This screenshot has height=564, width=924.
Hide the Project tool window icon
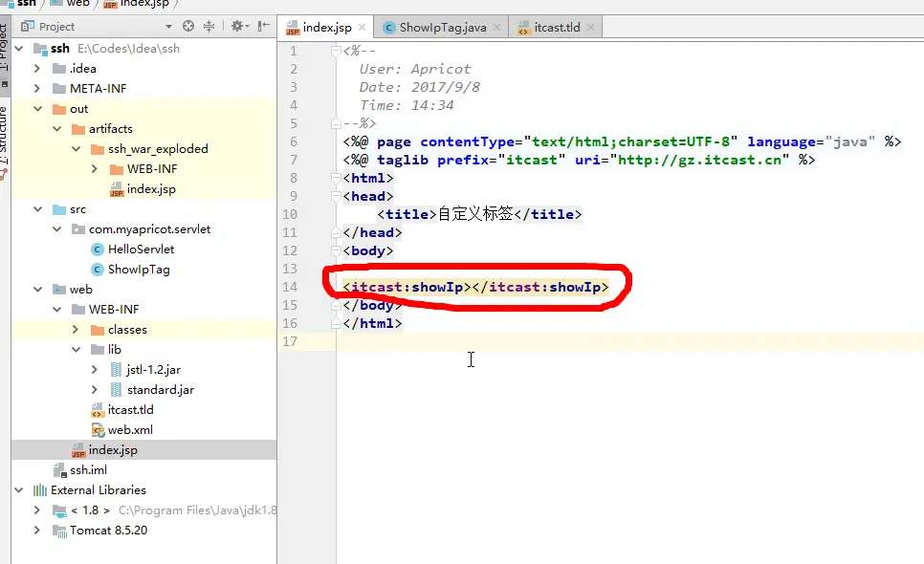[263, 26]
